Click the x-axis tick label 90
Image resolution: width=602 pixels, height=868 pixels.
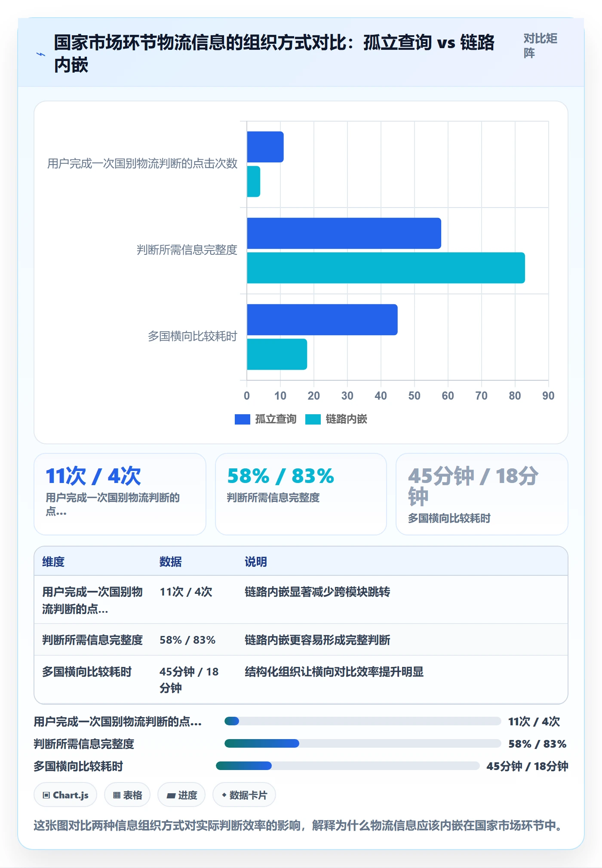pyautogui.click(x=548, y=396)
